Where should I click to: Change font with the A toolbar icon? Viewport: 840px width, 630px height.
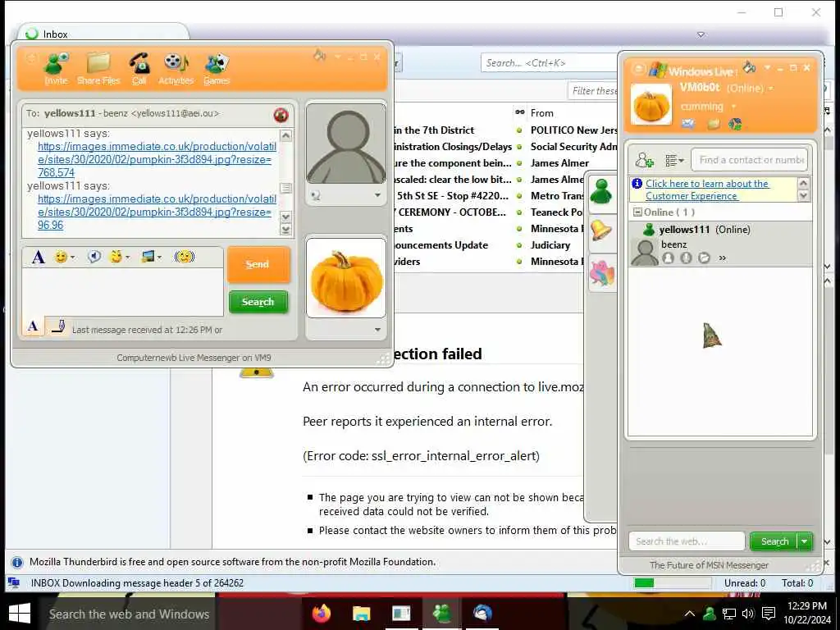click(38, 257)
